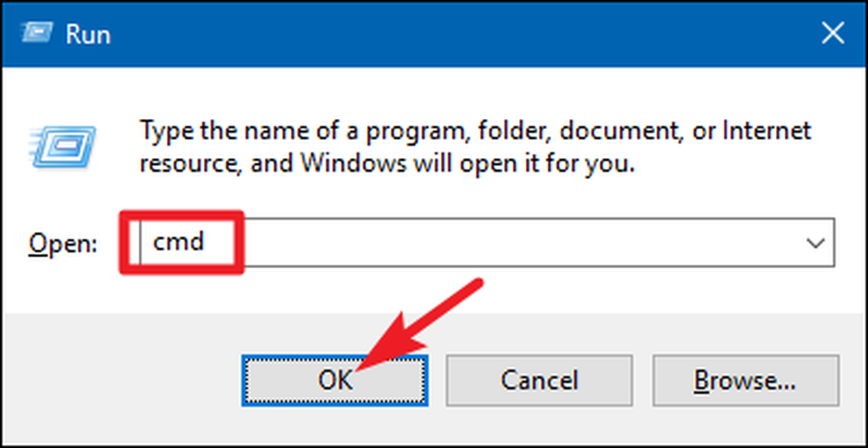Open the Browse... file picker
This screenshot has height=448, width=868.
pos(746,380)
